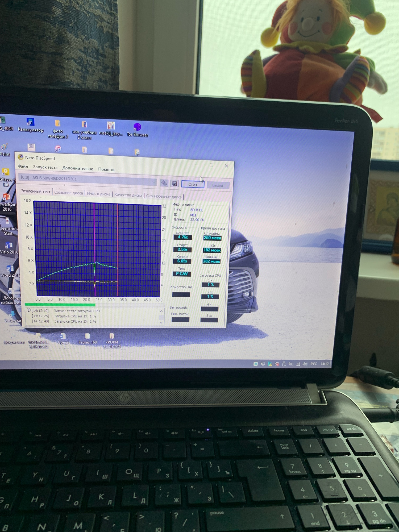Open the 'фото телефон 2' desktop folder
This screenshot has width=399, height=532.
(58, 129)
